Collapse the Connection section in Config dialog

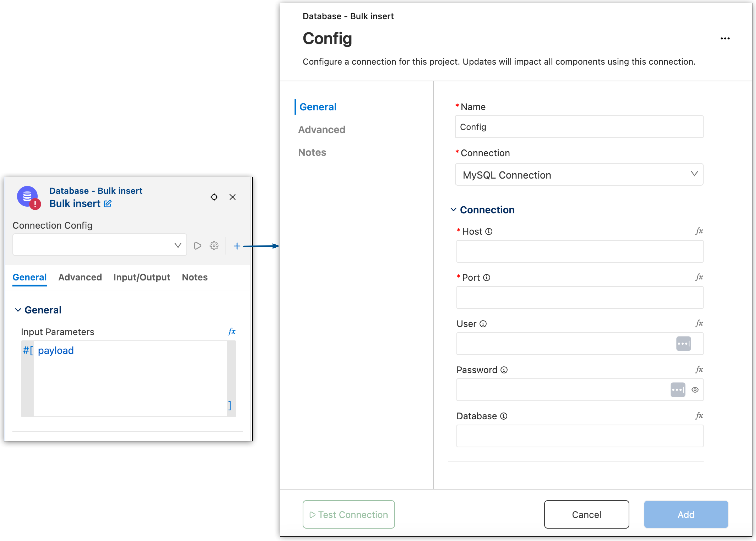click(x=453, y=210)
